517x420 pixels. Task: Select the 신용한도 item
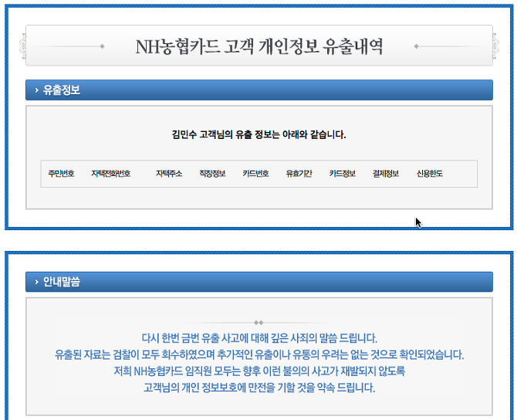430,174
